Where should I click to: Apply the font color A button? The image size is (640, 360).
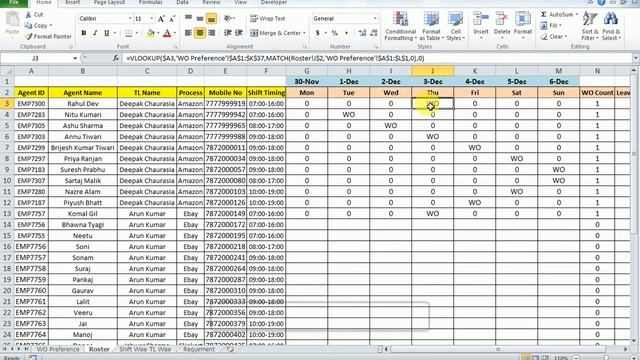[x=167, y=33]
